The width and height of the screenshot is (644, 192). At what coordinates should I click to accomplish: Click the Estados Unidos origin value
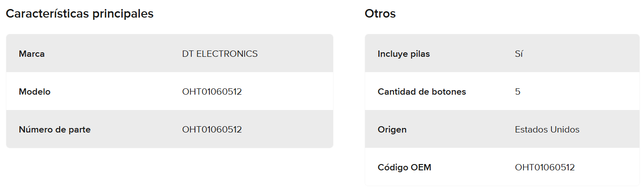click(x=547, y=130)
